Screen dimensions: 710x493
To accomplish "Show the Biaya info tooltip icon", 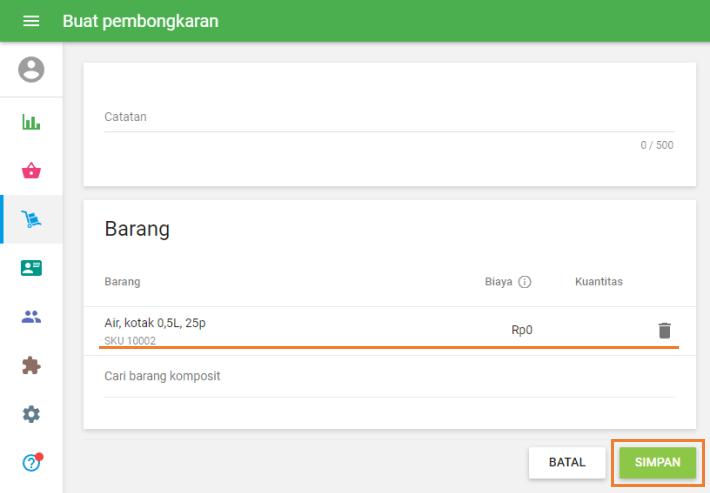I will [524, 282].
